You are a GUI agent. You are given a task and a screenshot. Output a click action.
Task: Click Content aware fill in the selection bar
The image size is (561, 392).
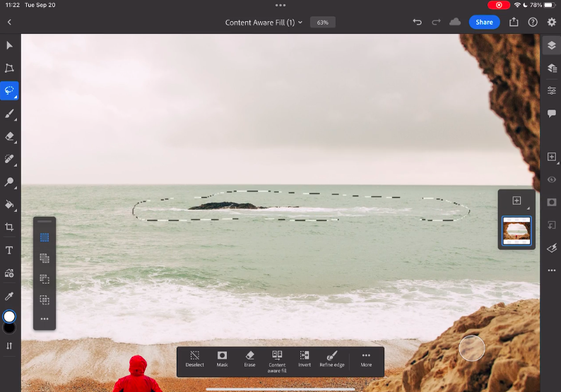click(277, 360)
